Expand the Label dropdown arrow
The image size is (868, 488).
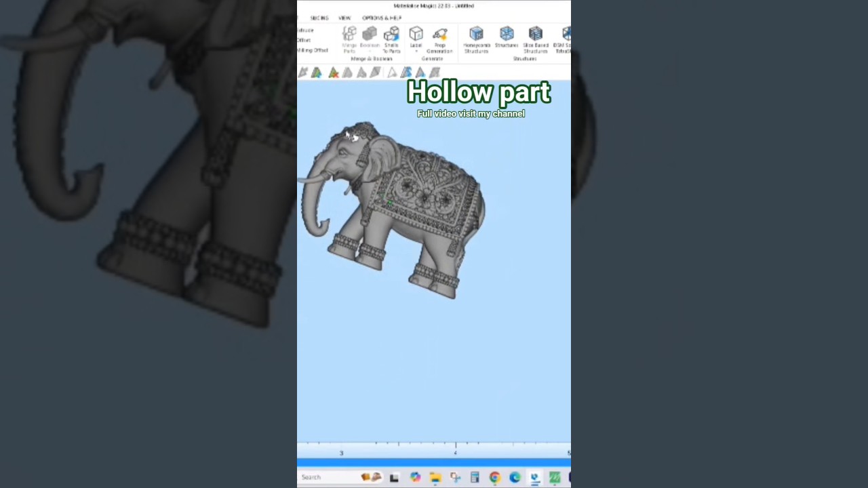[x=416, y=51]
